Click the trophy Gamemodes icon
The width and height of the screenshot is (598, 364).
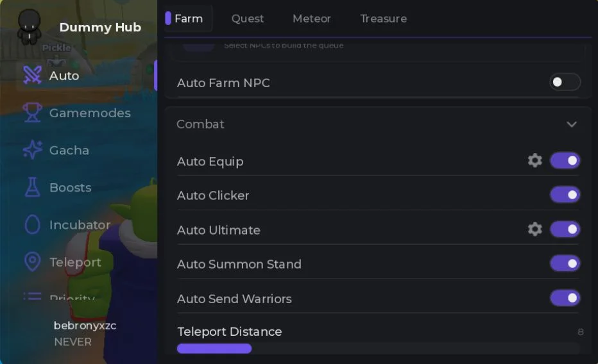point(33,112)
